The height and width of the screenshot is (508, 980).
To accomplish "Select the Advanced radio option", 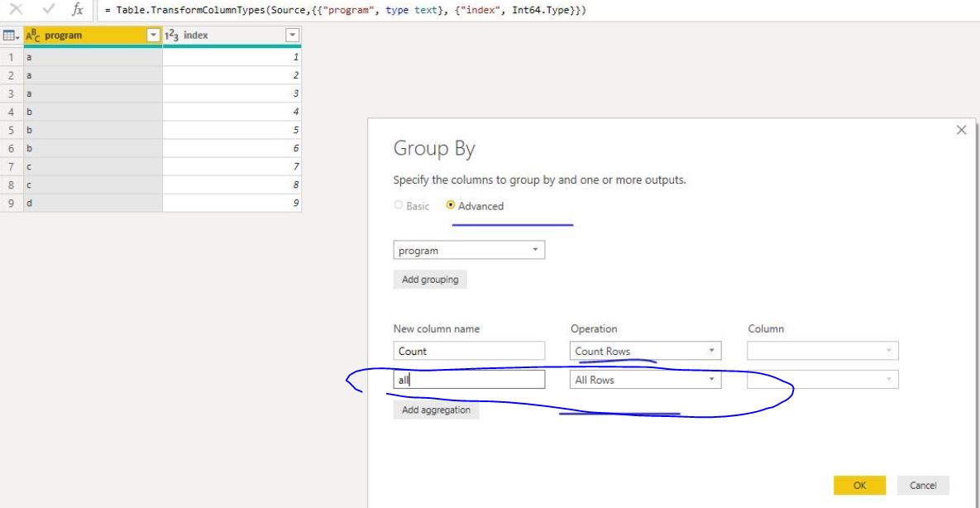I will [x=450, y=205].
